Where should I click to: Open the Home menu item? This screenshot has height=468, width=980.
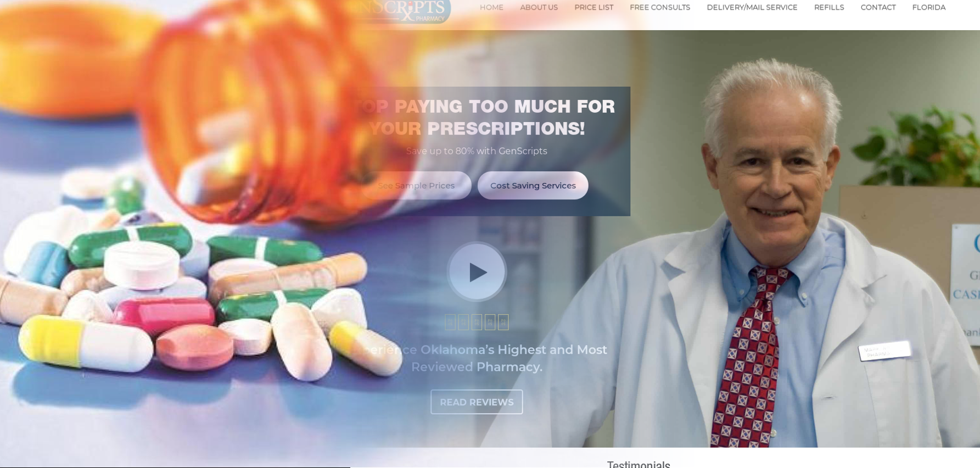(x=491, y=8)
